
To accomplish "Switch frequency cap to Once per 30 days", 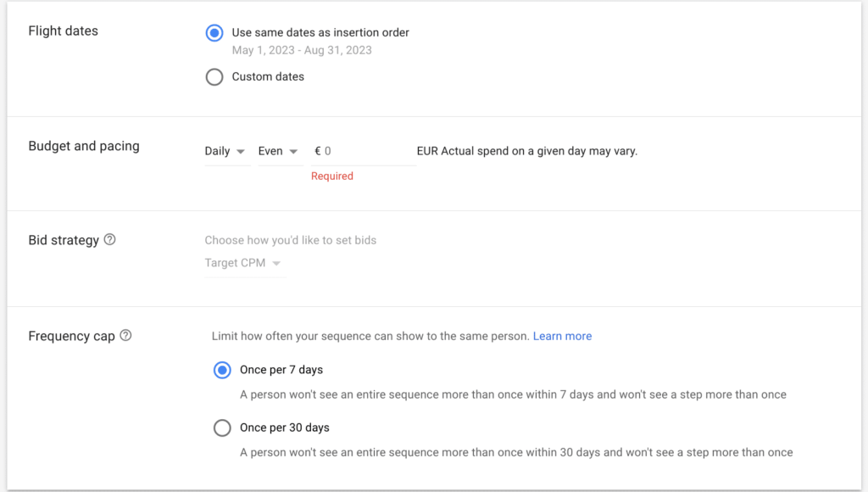I will (222, 428).
